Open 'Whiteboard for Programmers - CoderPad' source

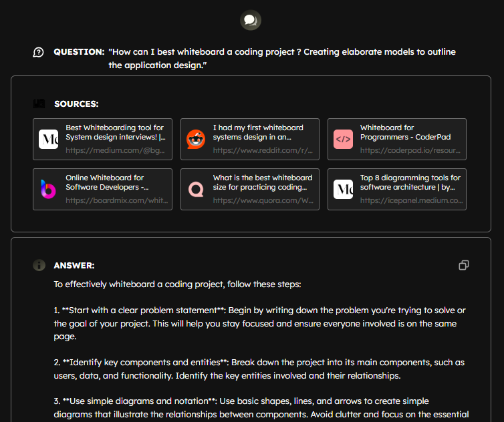pos(397,139)
